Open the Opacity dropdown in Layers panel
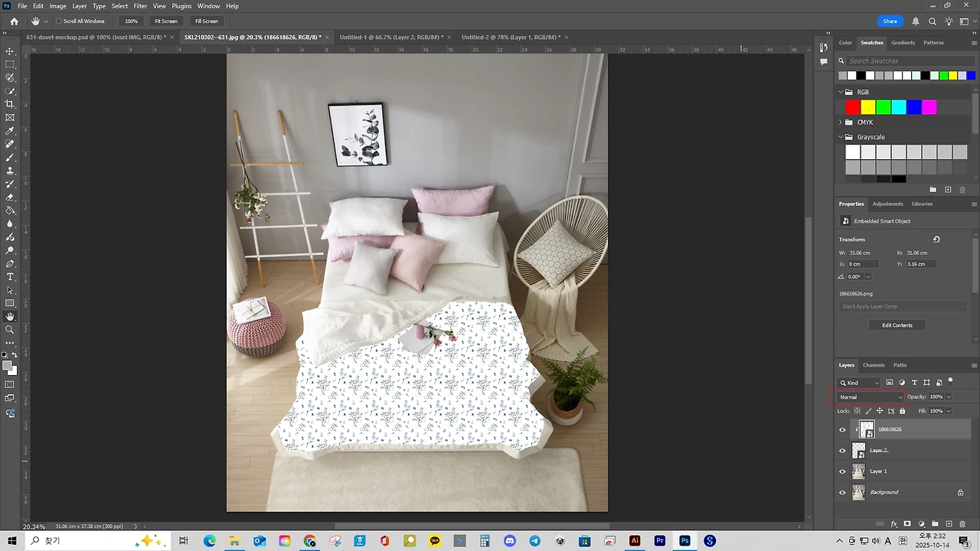The width and height of the screenshot is (980, 551). [x=948, y=396]
